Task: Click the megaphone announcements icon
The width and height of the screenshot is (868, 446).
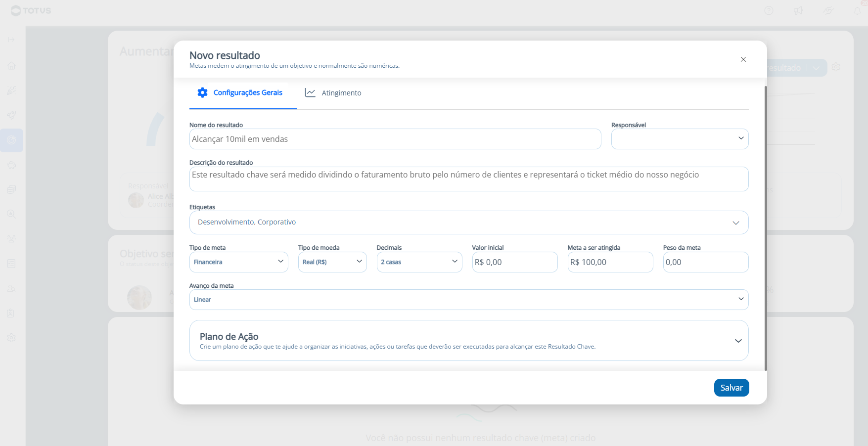Action: [x=798, y=10]
